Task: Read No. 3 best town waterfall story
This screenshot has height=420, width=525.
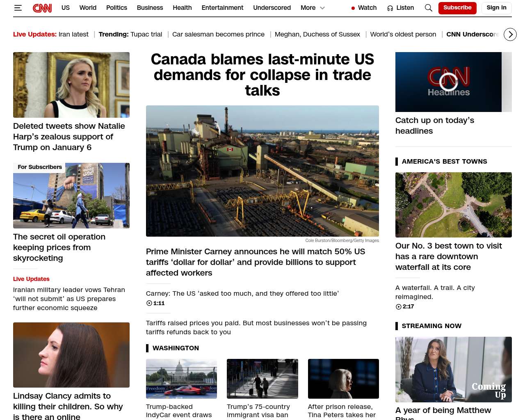Action: click(x=449, y=256)
